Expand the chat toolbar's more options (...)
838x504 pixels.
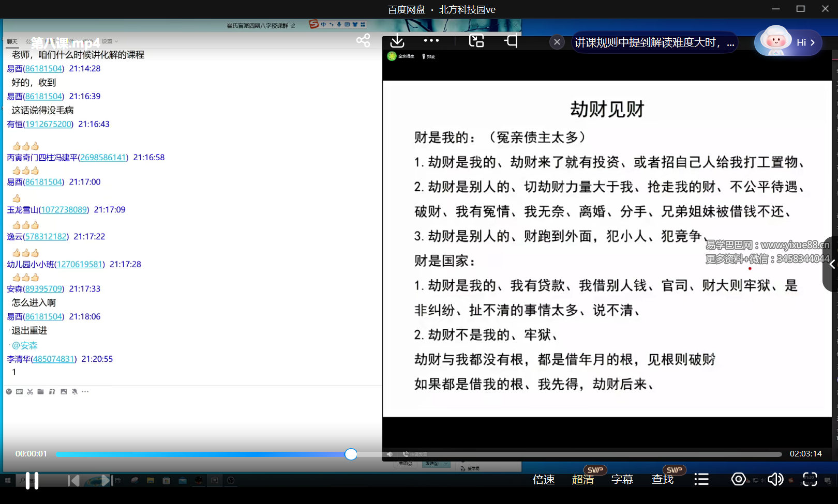coord(85,391)
